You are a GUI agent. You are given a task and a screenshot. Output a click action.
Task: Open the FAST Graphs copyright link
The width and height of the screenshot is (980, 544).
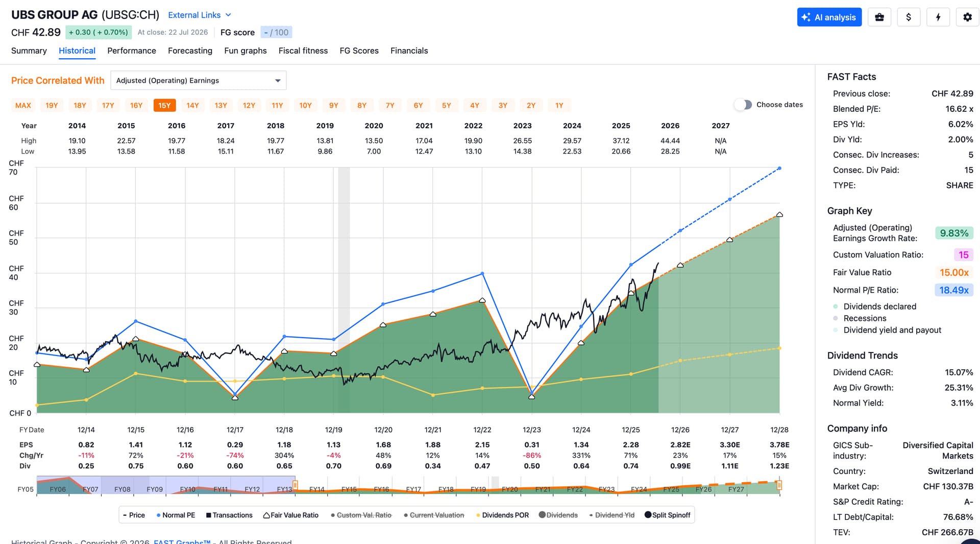[x=182, y=541]
